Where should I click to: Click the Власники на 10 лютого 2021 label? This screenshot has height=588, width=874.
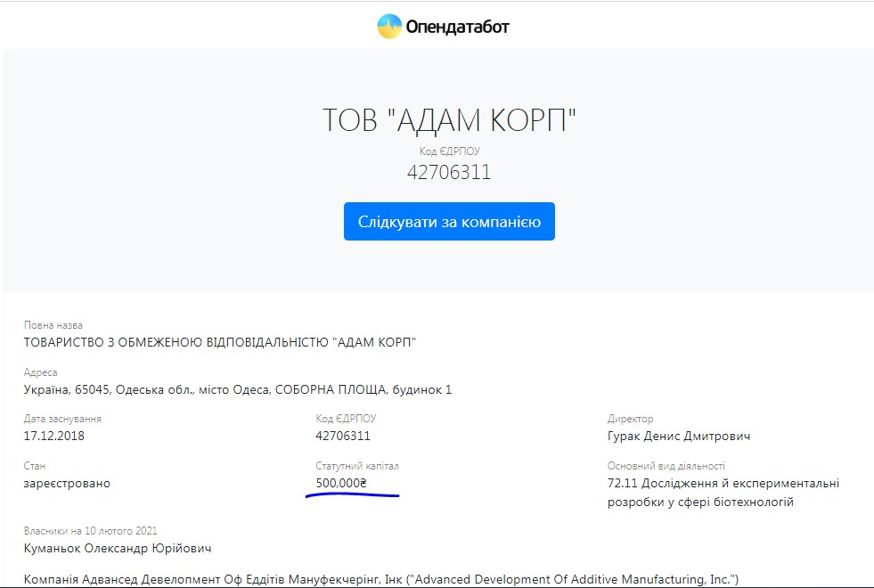[x=91, y=531]
